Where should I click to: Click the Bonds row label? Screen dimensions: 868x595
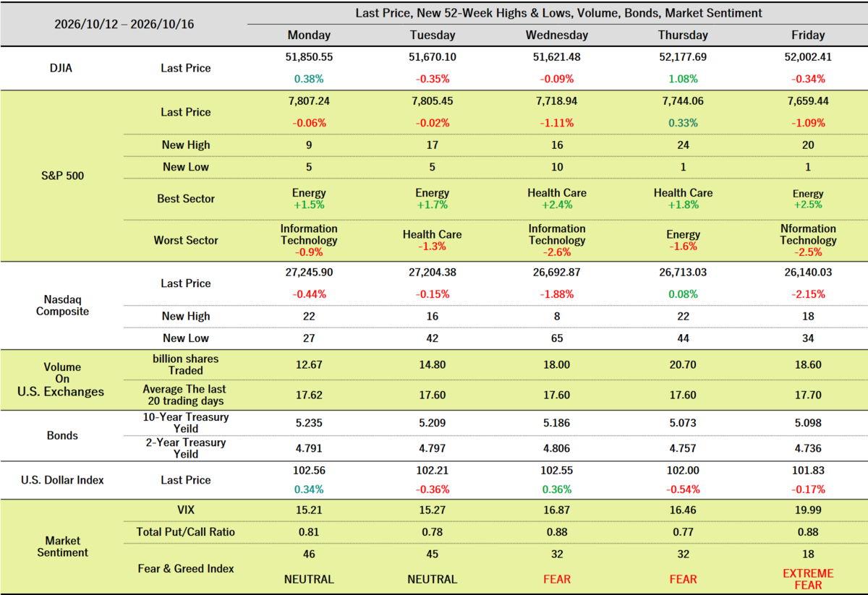(61, 436)
